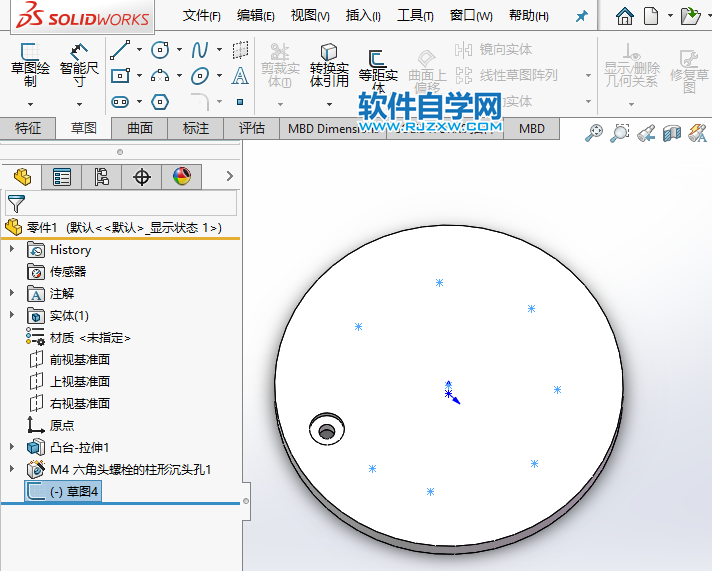The image size is (712, 571).
Task: Expand the 凸台-拉伸1 feature node
Action: (12, 447)
